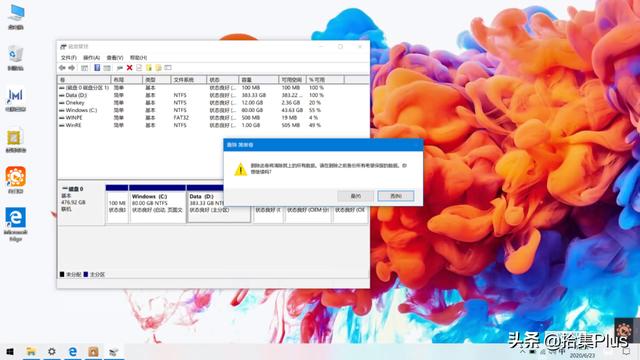Click the blue help icon in the toolbar
Screen dimensions: 640x360
(97, 68)
